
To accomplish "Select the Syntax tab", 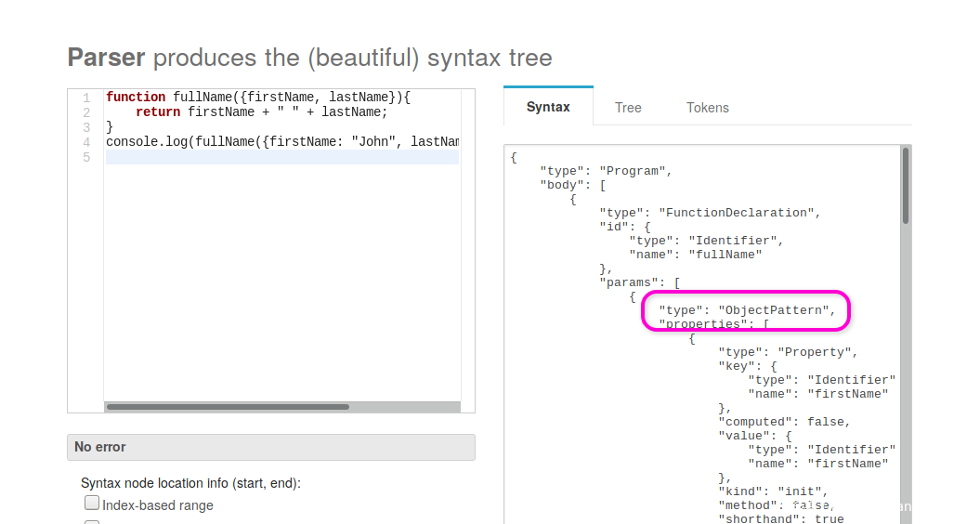I will click(548, 108).
